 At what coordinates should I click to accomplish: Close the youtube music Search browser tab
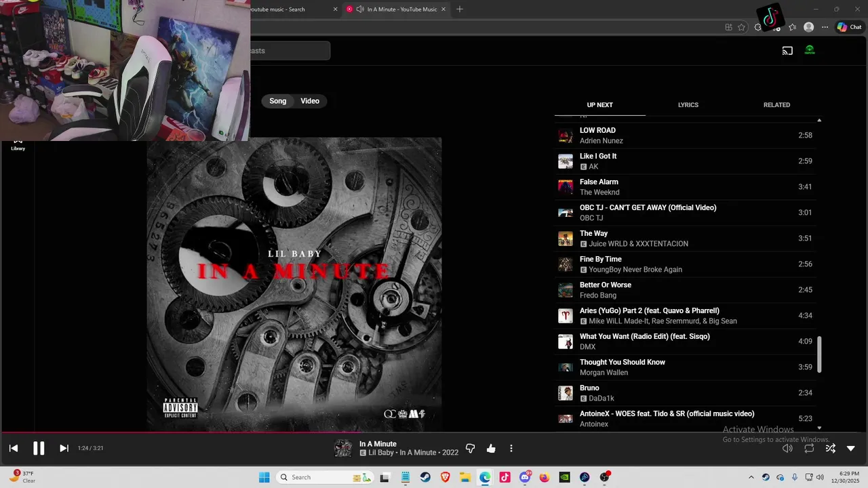tap(335, 9)
